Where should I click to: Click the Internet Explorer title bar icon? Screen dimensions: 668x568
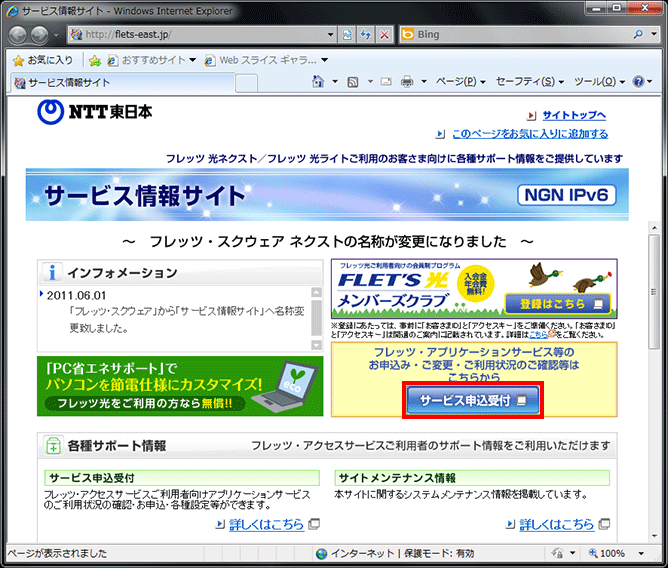coord(12,11)
